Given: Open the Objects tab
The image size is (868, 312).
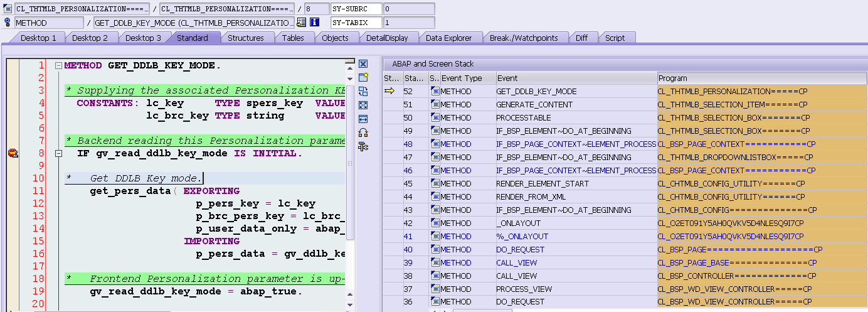Looking at the screenshot, I should click(335, 38).
